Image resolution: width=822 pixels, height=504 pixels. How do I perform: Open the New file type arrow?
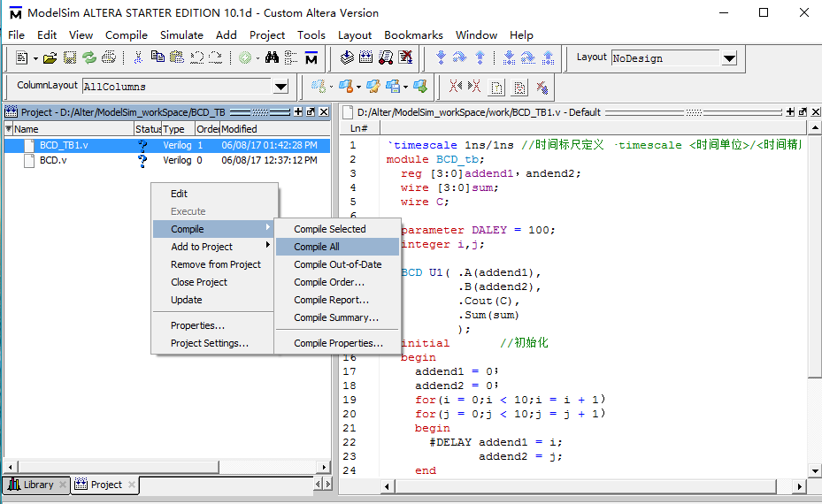(x=35, y=58)
